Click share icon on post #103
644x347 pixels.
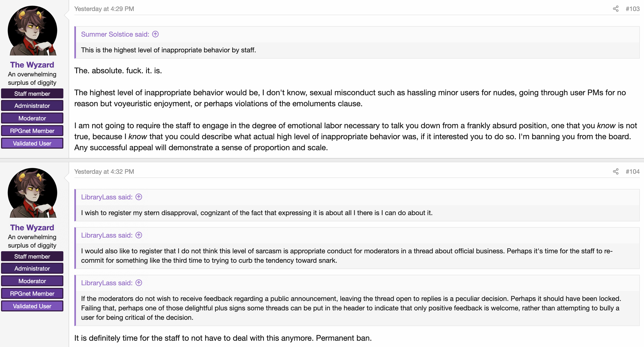tap(615, 9)
